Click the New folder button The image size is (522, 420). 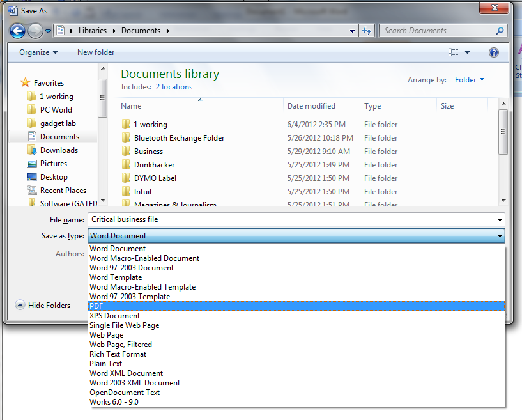(x=96, y=52)
